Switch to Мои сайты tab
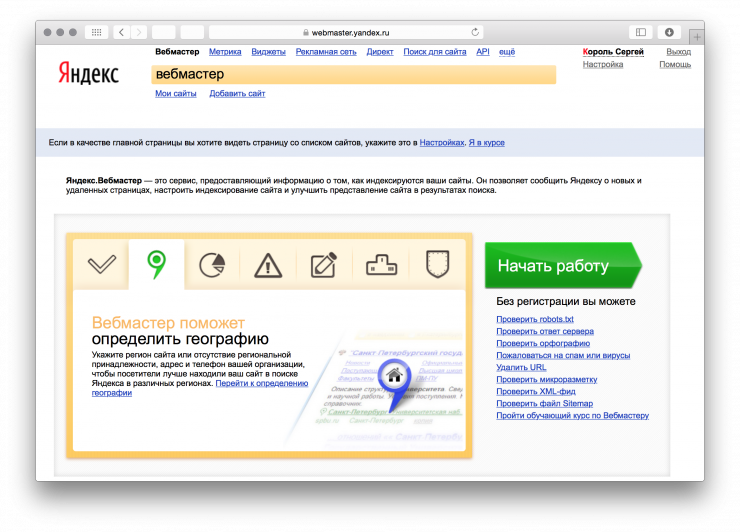 point(176,94)
